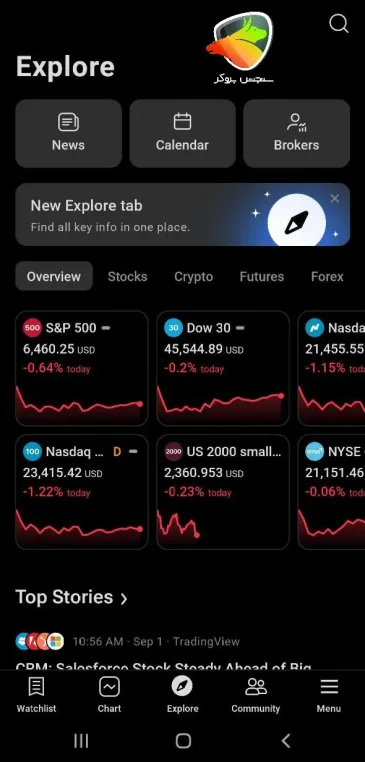Select the Futures tab
The height and width of the screenshot is (762, 365).
coord(261,277)
